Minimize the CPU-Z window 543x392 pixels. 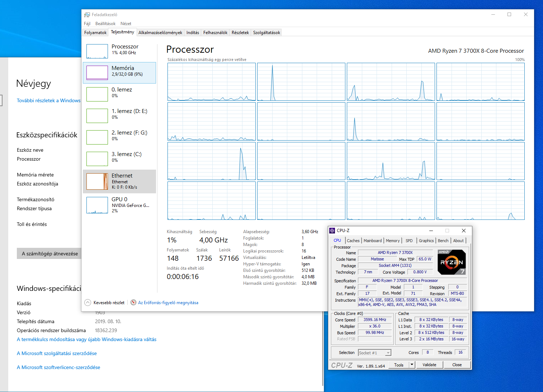(431, 231)
